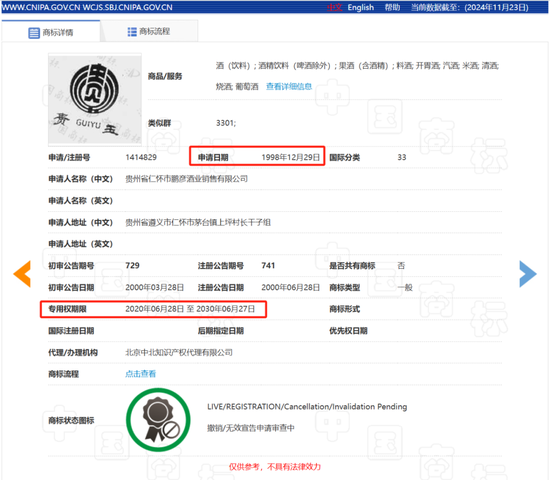Select applicant address 贵州省遵义市仁怀市茅台镇上坪村长干子组

198,222
